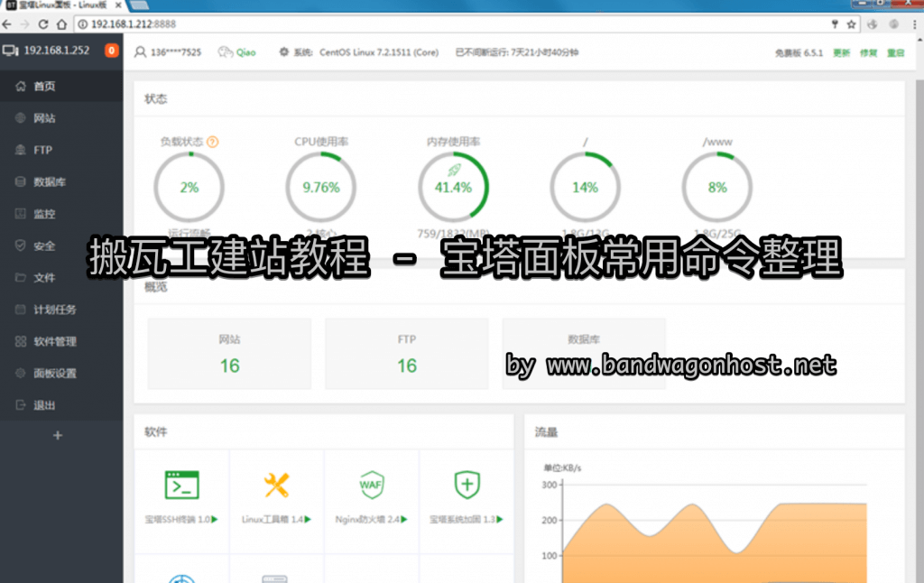Click the orange 0 notification badge
Screen dimensions: 924x583
pos(111,51)
